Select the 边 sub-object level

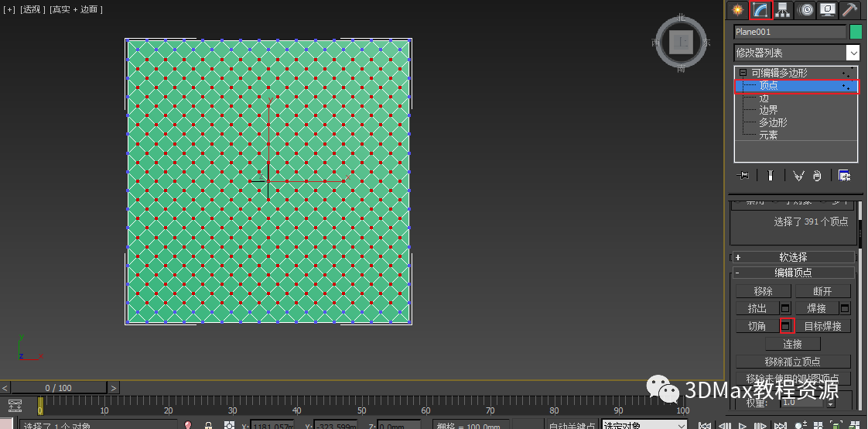click(x=764, y=98)
